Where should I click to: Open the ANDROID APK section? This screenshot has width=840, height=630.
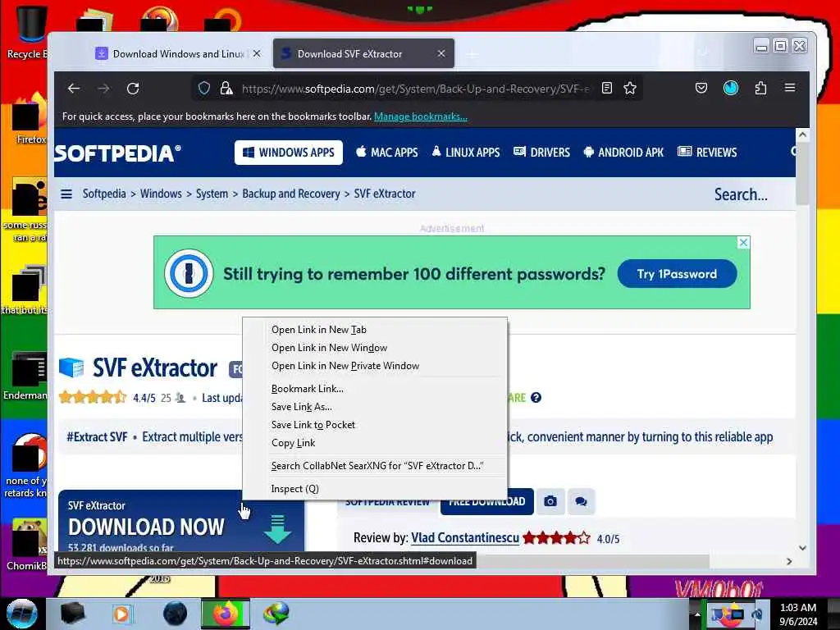click(x=623, y=152)
